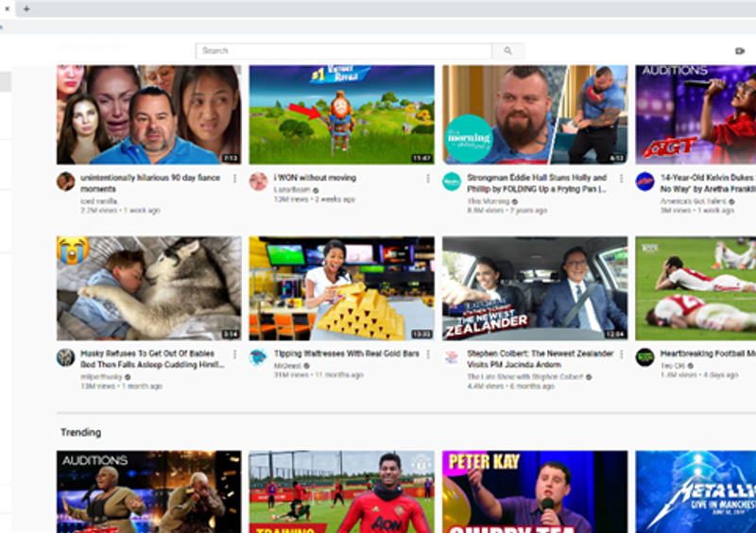The width and height of the screenshot is (756, 533).
Task: Open options menu for 90 day fiance video
Action: (234, 179)
